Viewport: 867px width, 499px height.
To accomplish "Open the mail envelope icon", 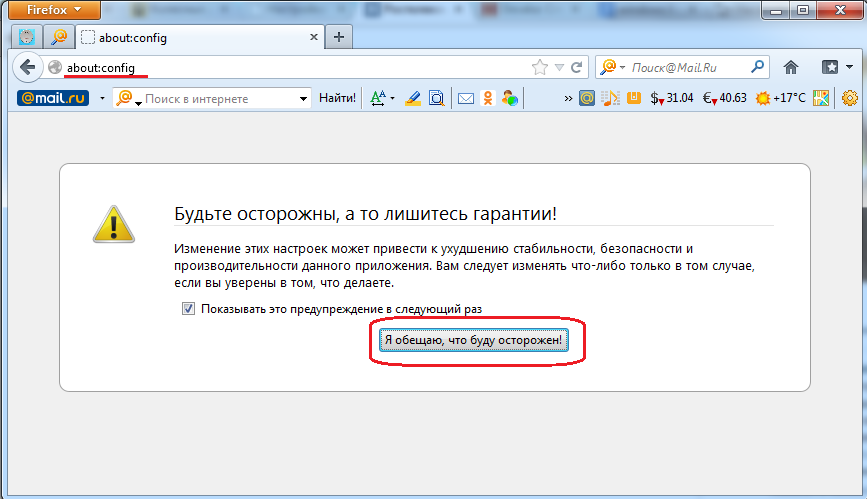I will (x=466, y=98).
